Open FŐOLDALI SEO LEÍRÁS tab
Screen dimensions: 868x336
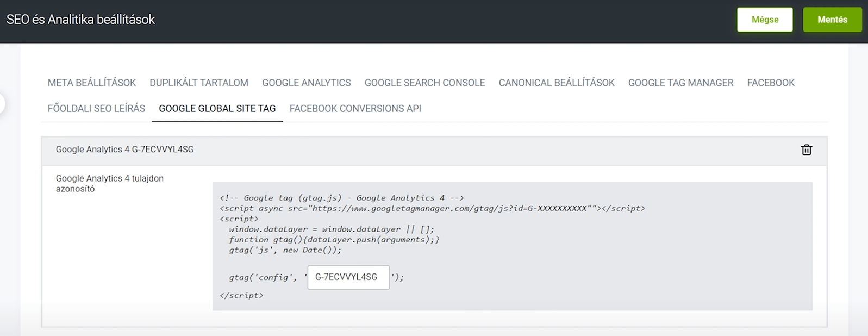click(x=96, y=108)
